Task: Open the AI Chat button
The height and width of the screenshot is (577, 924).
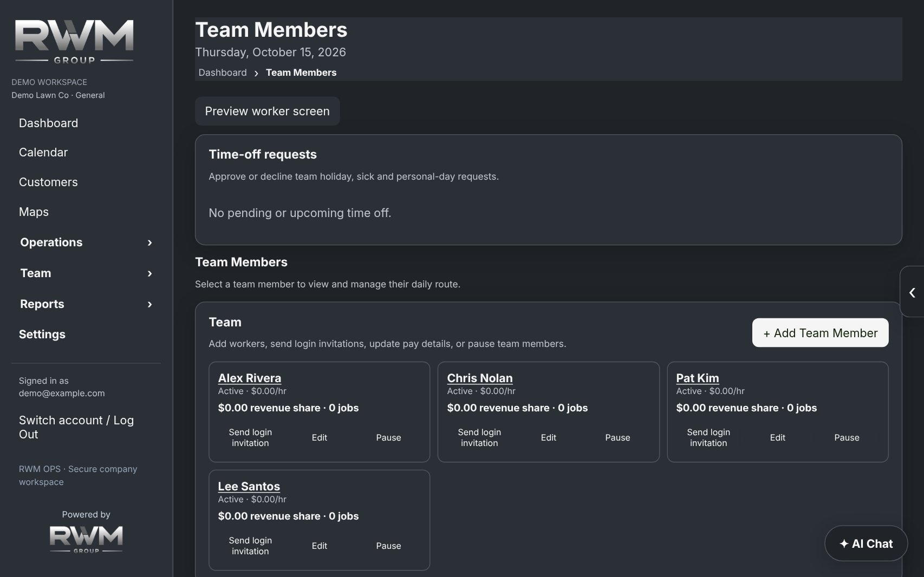Action: [866, 543]
